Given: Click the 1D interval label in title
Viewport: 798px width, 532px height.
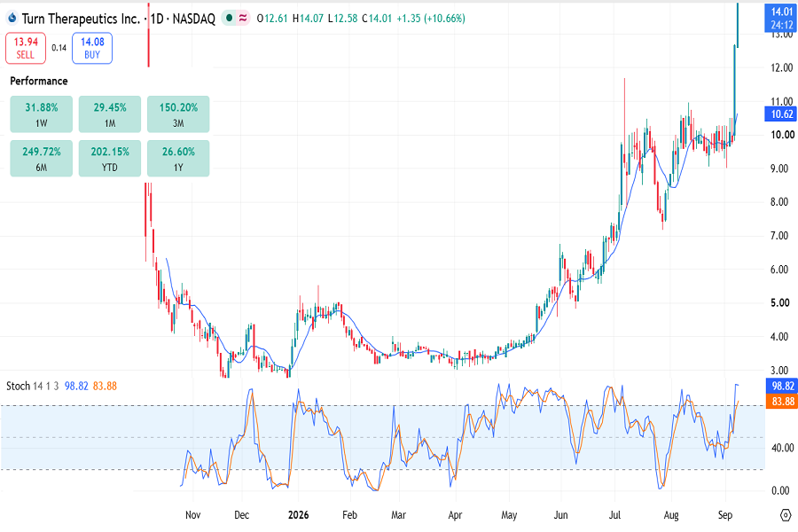Looking at the screenshot, I should point(157,19).
